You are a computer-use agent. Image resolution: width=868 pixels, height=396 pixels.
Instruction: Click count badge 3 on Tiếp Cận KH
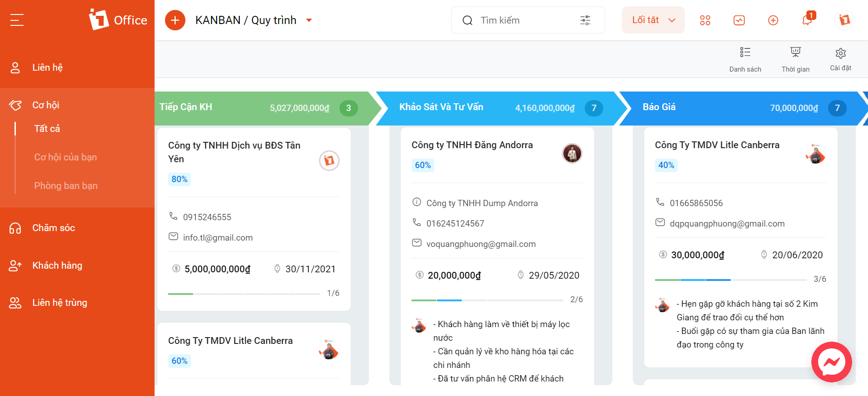349,108
